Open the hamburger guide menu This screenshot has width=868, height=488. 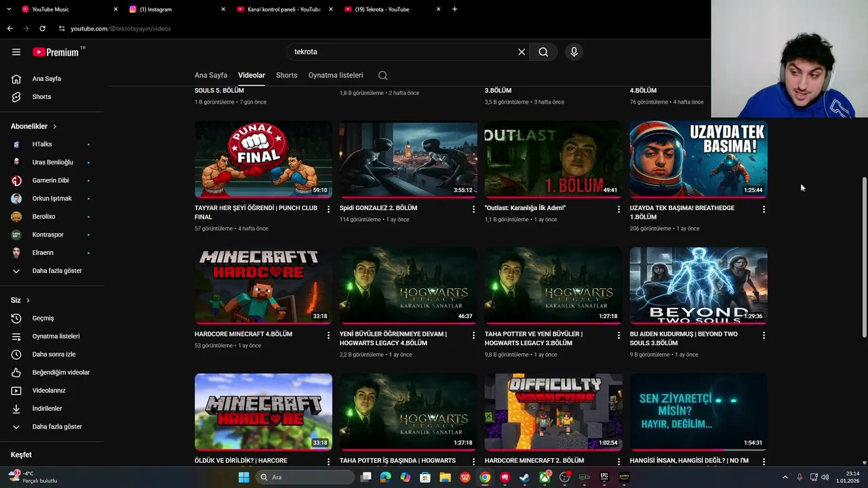click(x=16, y=52)
